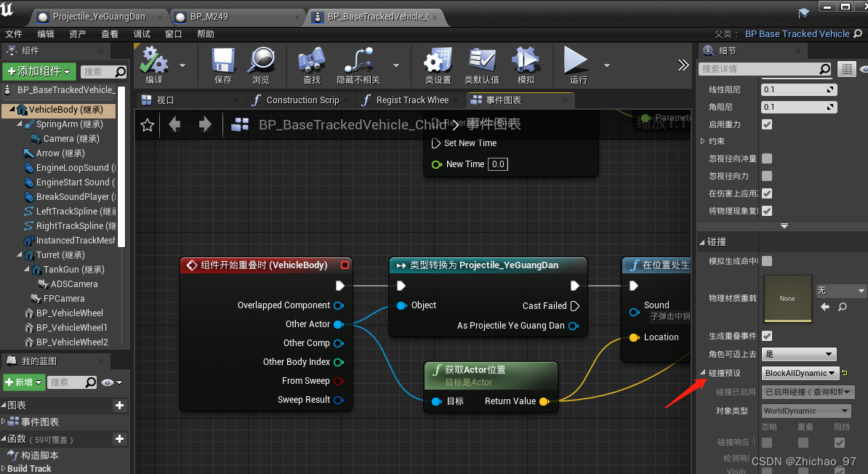Toggle 隐藏不相关 hide unrelated icon
The height and width of the screenshot is (474, 868).
pos(358,65)
